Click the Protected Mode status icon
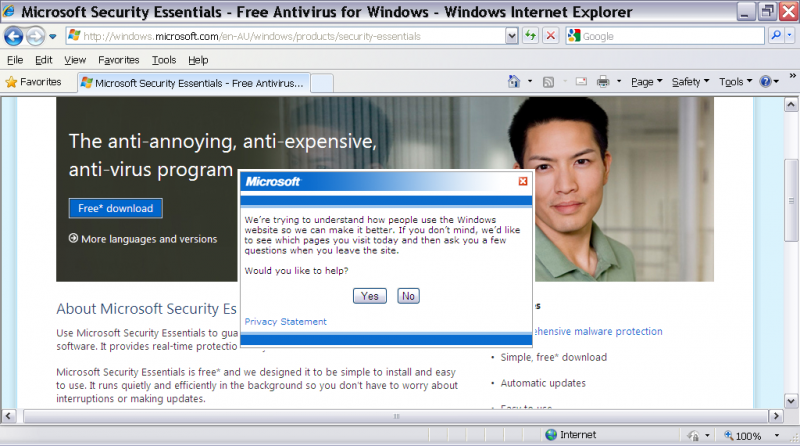800x446 pixels. point(693,435)
